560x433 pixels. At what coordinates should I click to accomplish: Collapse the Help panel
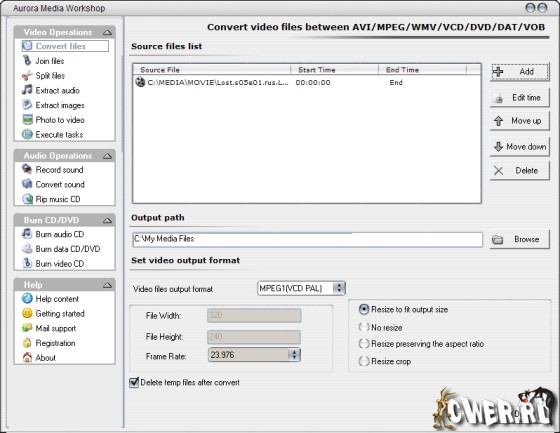[x=107, y=285]
